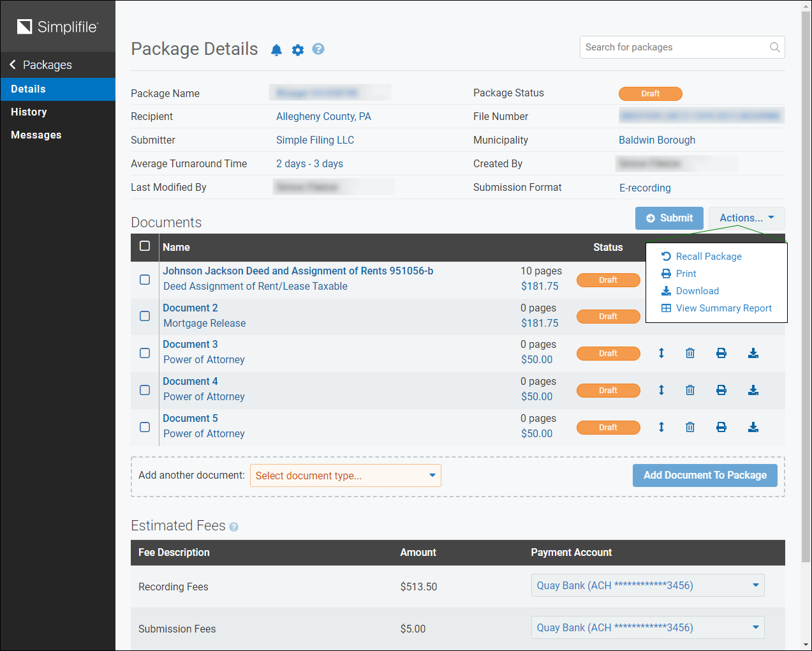Click the reorder arrow for Document 3
Viewport: 812px width, 651px height.
pos(661,353)
